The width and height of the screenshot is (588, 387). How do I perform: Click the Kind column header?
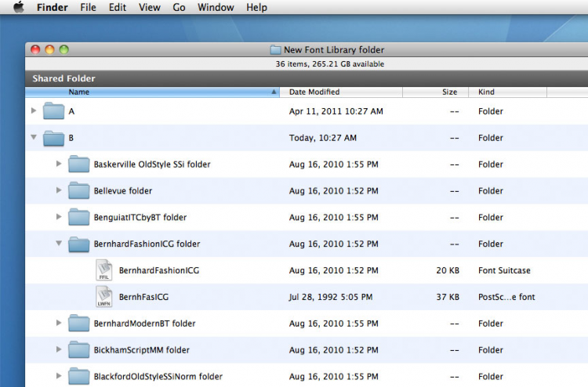click(510, 92)
